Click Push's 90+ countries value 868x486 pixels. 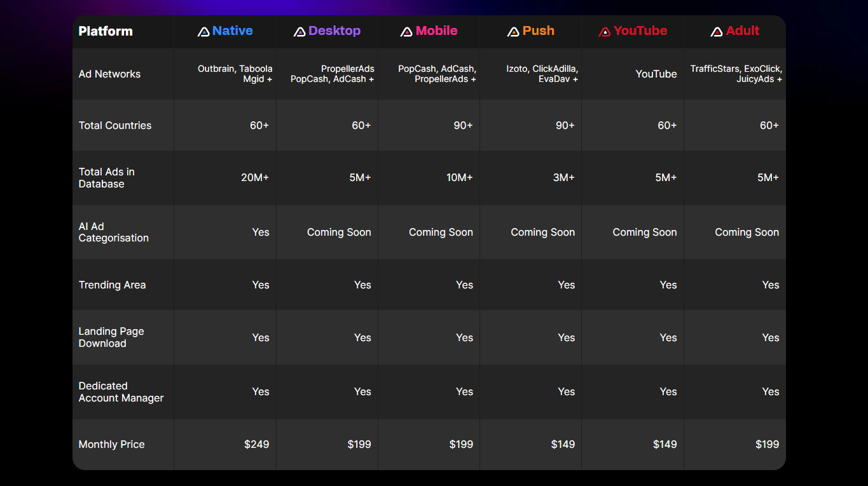[x=565, y=125]
